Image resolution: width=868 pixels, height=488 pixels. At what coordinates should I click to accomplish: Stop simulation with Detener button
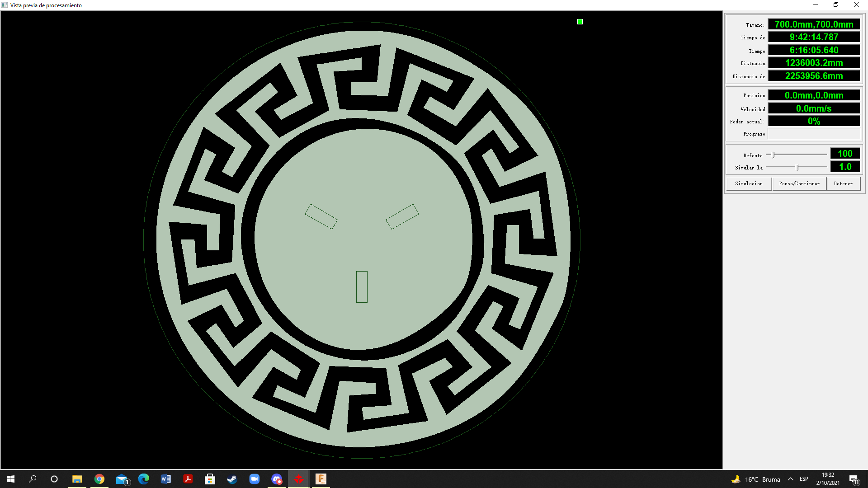(843, 183)
